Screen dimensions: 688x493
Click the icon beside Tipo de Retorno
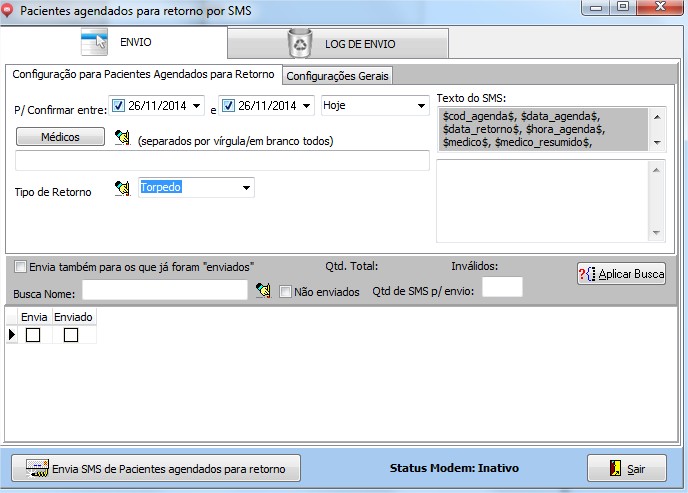(x=123, y=188)
